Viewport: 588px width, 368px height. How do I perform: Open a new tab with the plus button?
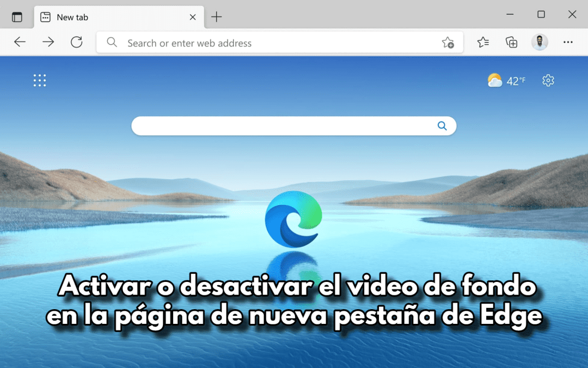point(216,16)
